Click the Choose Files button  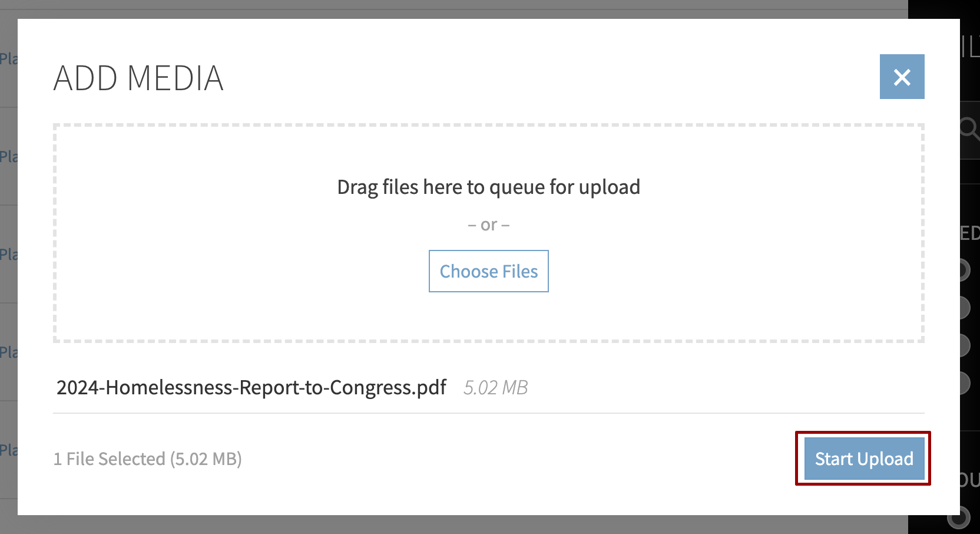[488, 271]
